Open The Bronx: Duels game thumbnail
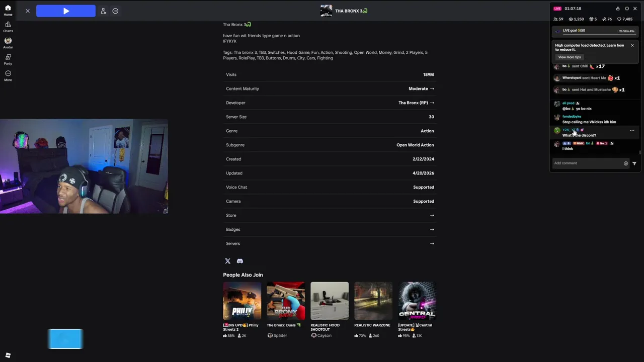This screenshot has width=644, height=362. pos(286,301)
